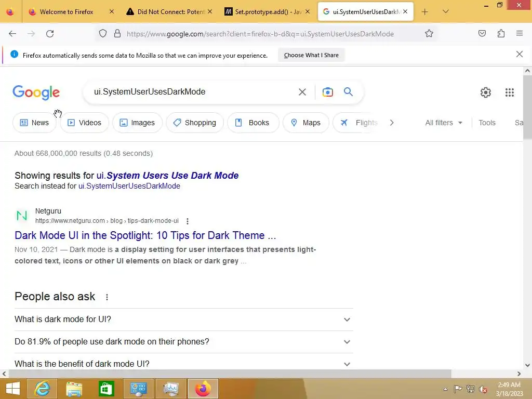Filter results by News

(x=34, y=123)
